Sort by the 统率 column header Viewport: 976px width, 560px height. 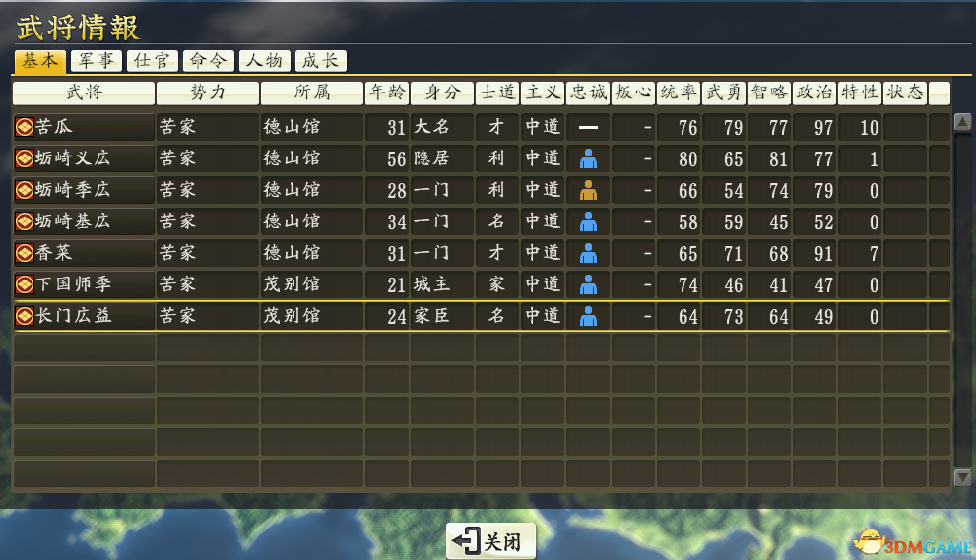pyautogui.click(x=678, y=93)
